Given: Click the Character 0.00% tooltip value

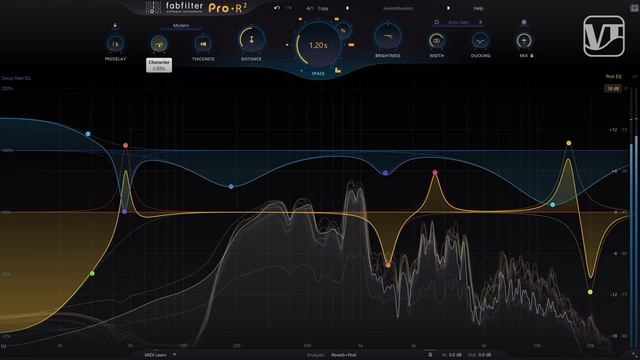Looking at the screenshot, I should [x=159, y=69].
